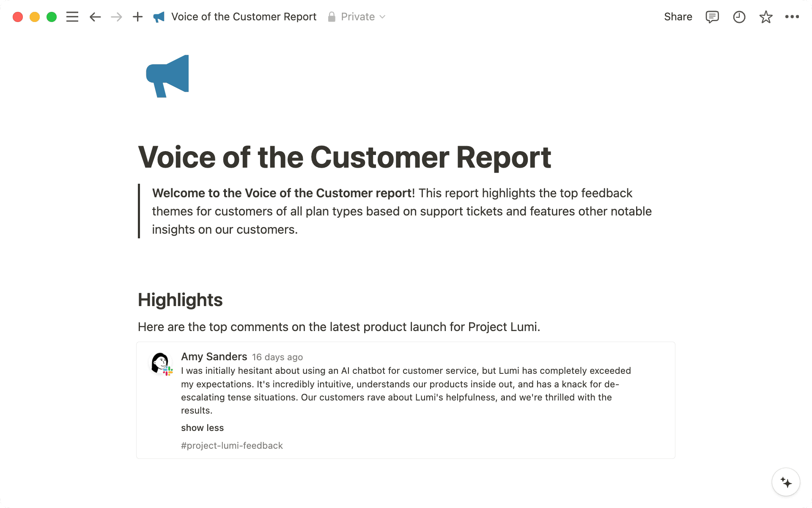Open the comments panel icon
The width and height of the screenshot is (812, 508).
tap(712, 17)
